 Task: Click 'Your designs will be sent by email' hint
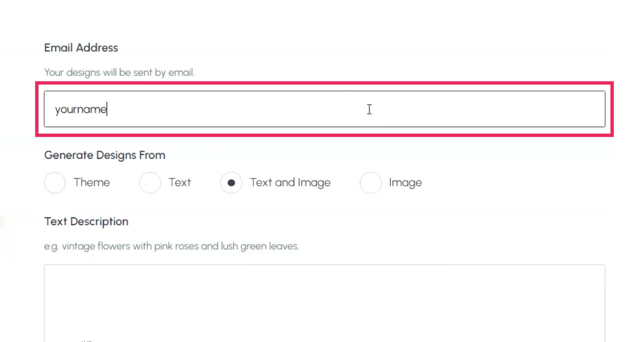coord(119,72)
